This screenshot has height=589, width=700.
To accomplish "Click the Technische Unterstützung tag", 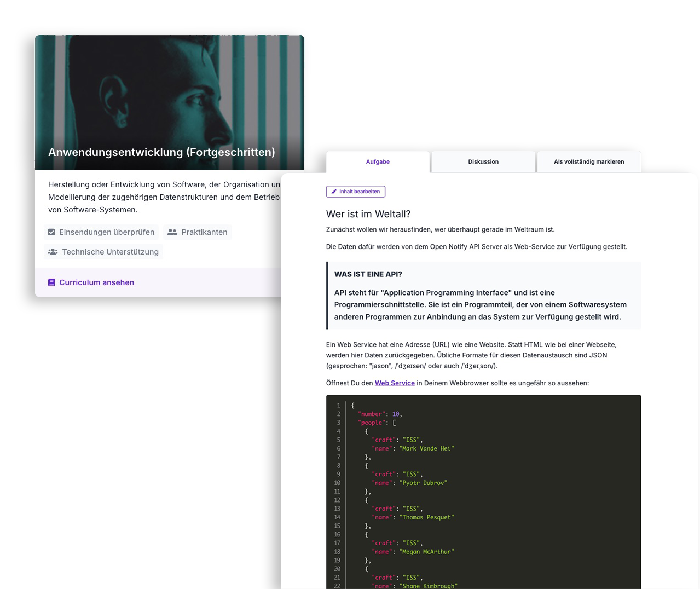I will (x=103, y=252).
